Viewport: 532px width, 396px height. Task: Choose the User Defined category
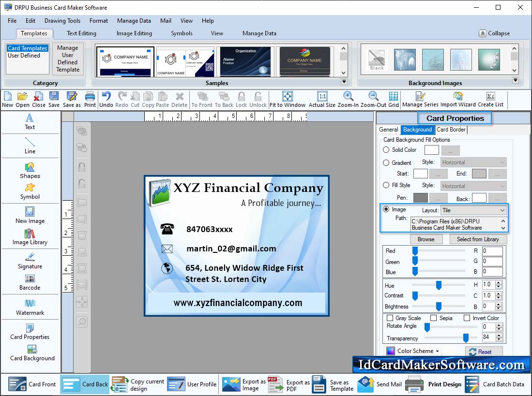coord(24,56)
